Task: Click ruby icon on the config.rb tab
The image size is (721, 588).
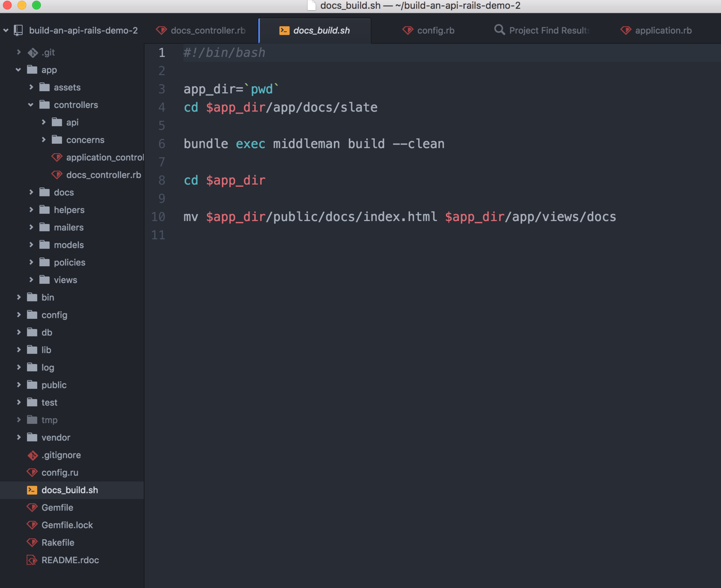Action: click(407, 30)
